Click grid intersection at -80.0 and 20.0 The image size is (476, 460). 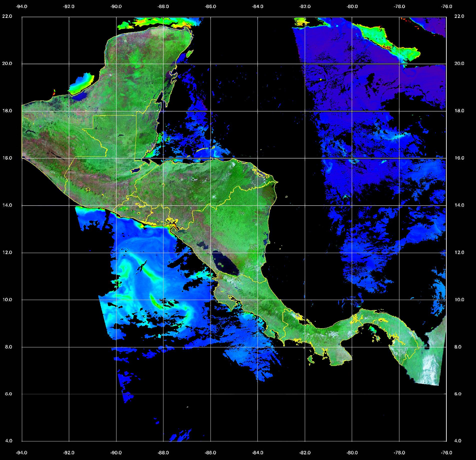coord(352,64)
